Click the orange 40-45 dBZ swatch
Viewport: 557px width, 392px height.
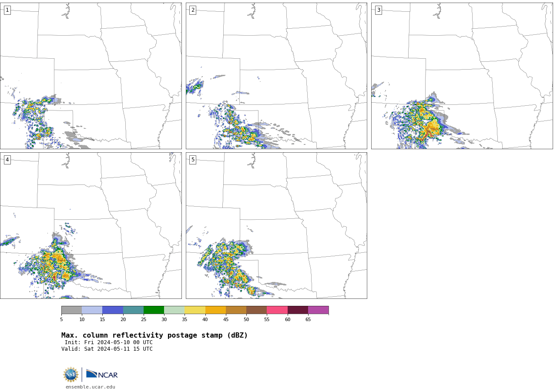coord(215,310)
